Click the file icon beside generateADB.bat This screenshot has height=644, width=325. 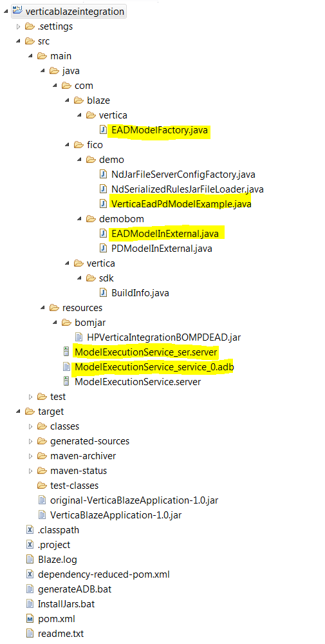30,589
